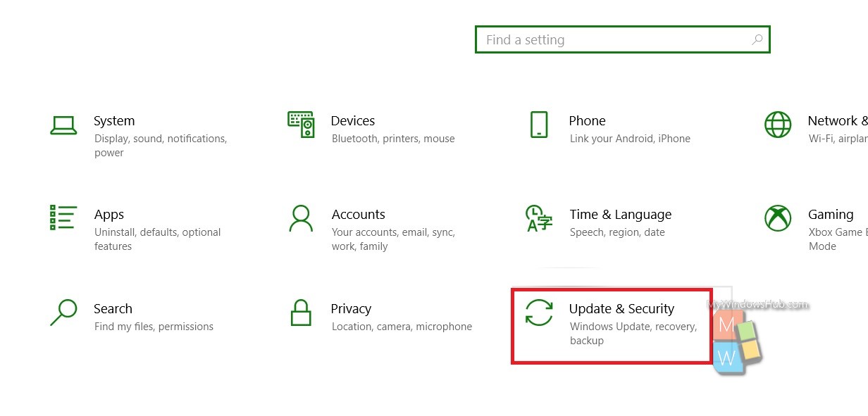Click 'Find my files, permissions' description
The width and height of the screenshot is (868, 416).
[x=154, y=327]
